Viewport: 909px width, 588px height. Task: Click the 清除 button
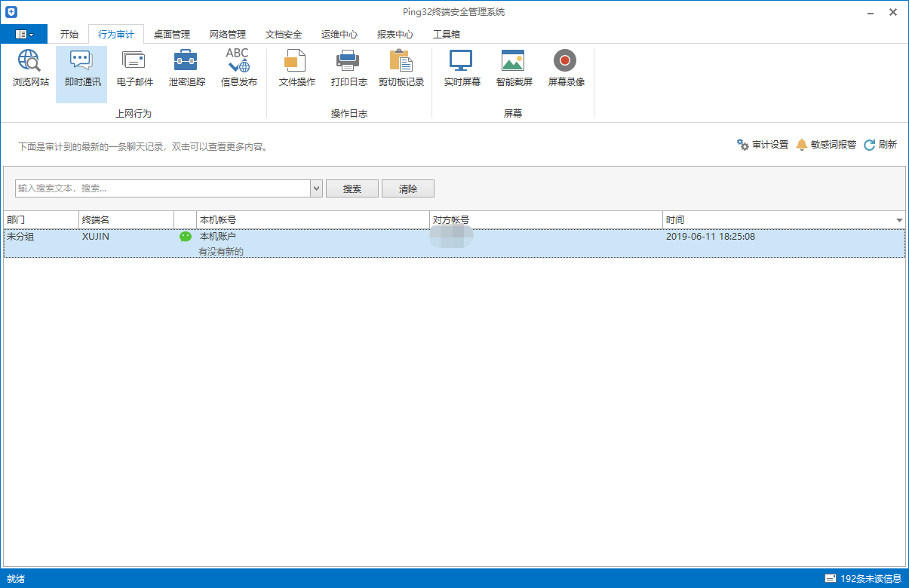tap(408, 188)
